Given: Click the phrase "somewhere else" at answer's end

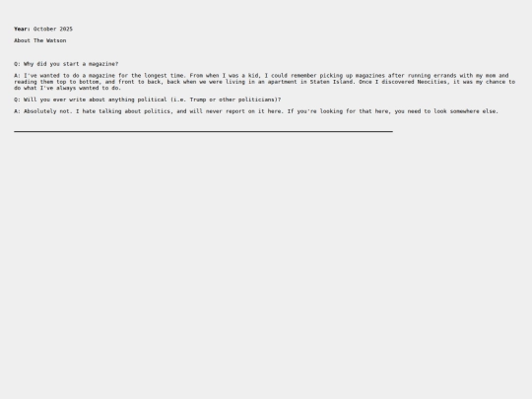Looking at the screenshot, I should (474, 111).
